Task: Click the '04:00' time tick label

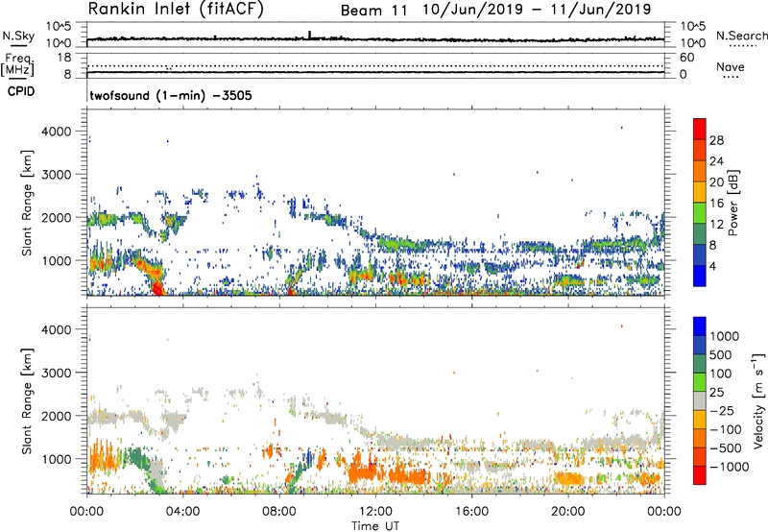Action: [x=182, y=512]
